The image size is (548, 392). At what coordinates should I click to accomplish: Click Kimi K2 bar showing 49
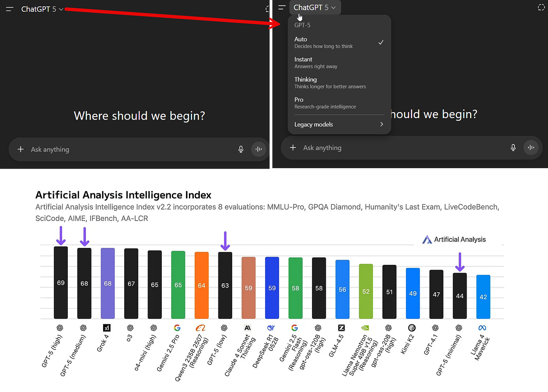(413, 294)
